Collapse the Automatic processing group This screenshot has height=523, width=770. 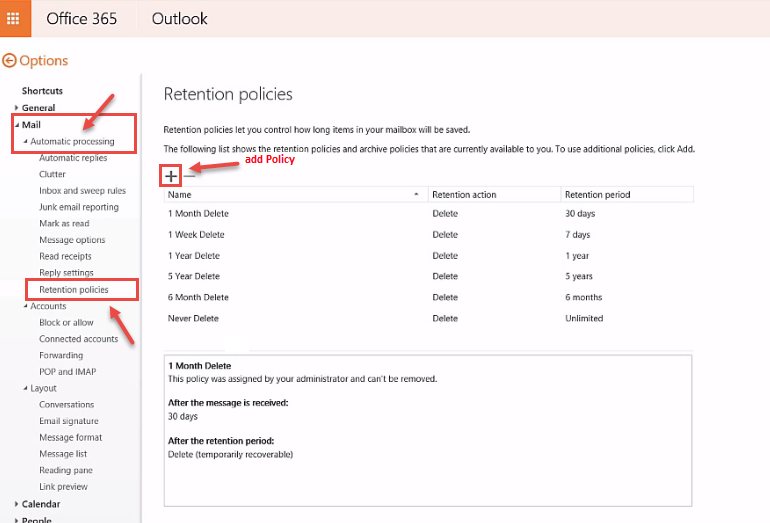coord(26,141)
